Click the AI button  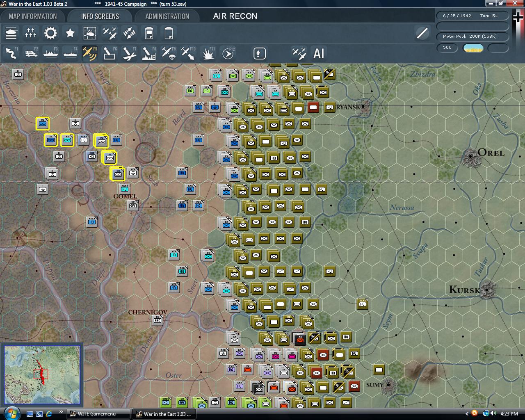coord(319,54)
